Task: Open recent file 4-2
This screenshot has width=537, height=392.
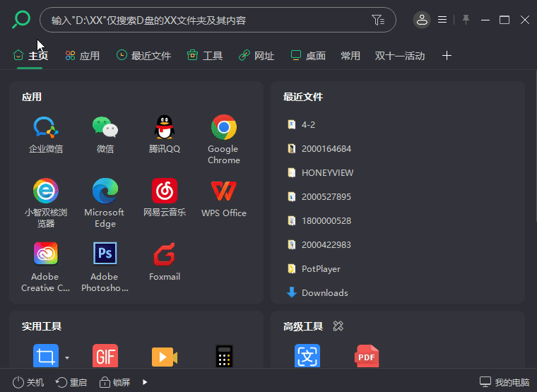Action: 301,124
